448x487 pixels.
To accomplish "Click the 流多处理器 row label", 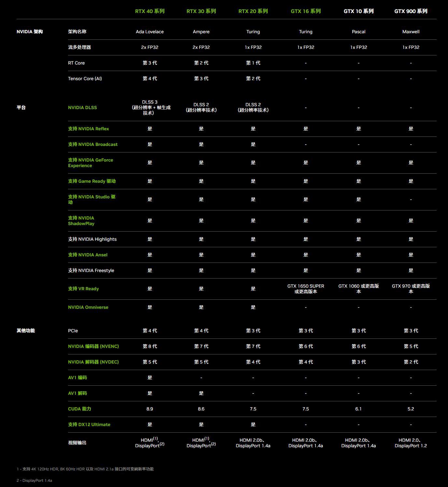I will tap(79, 47).
